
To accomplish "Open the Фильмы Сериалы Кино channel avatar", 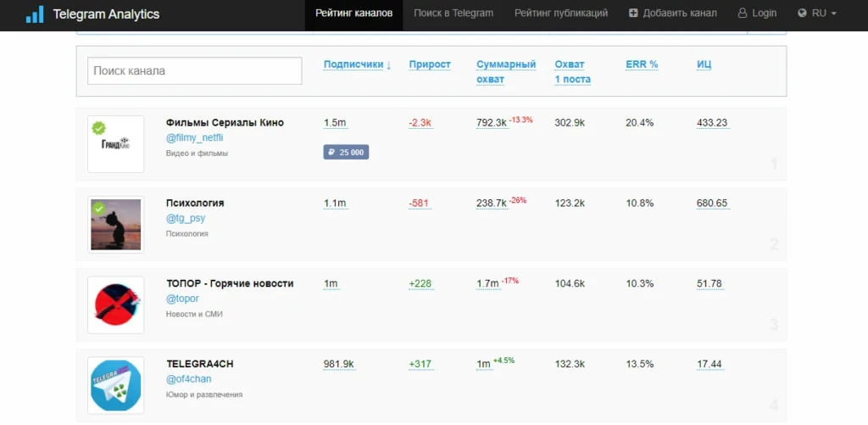I will (x=115, y=144).
